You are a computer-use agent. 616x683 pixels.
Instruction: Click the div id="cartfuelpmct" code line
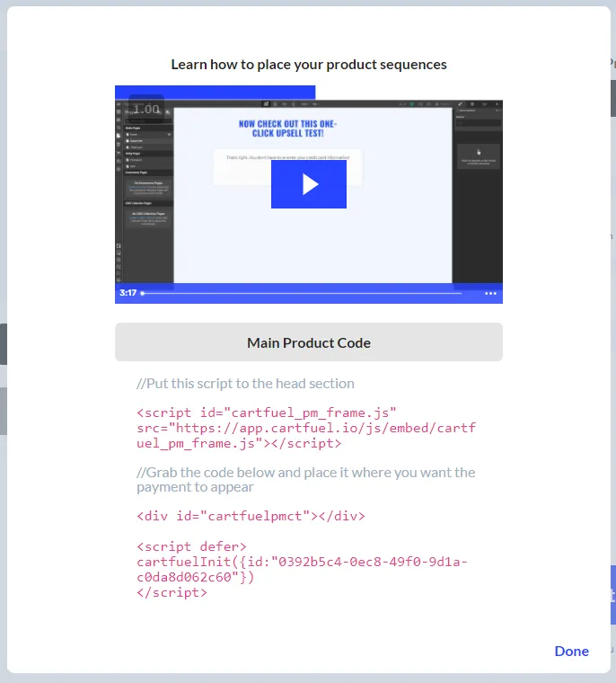251,516
